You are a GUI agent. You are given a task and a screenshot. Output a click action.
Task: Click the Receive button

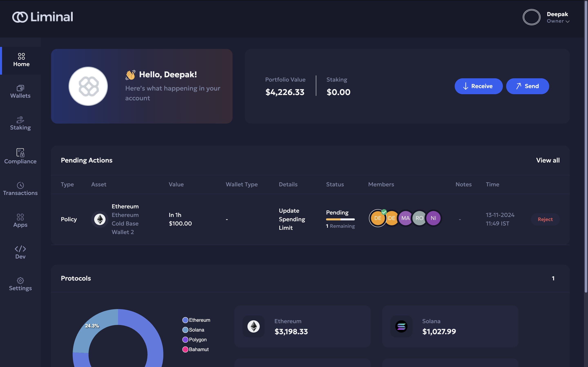click(x=478, y=86)
